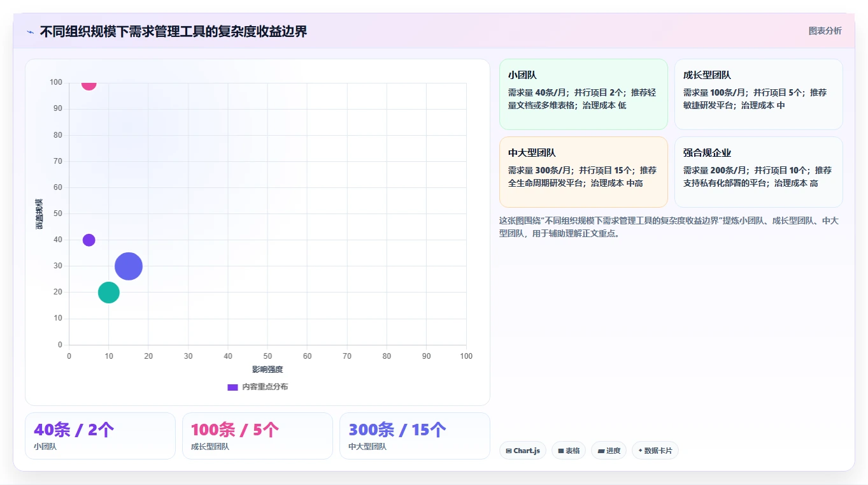
Task: Click the large indigo bubble at 30
Action: click(129, 266)
